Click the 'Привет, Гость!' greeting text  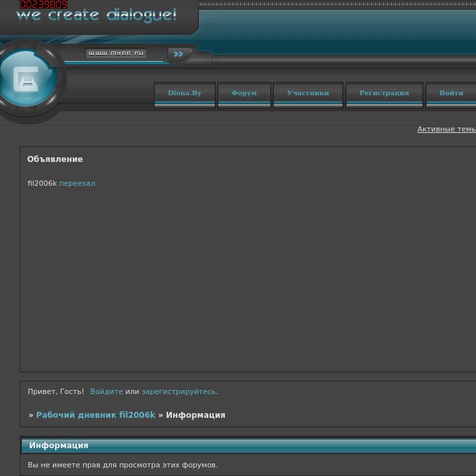tap(56, 391)
